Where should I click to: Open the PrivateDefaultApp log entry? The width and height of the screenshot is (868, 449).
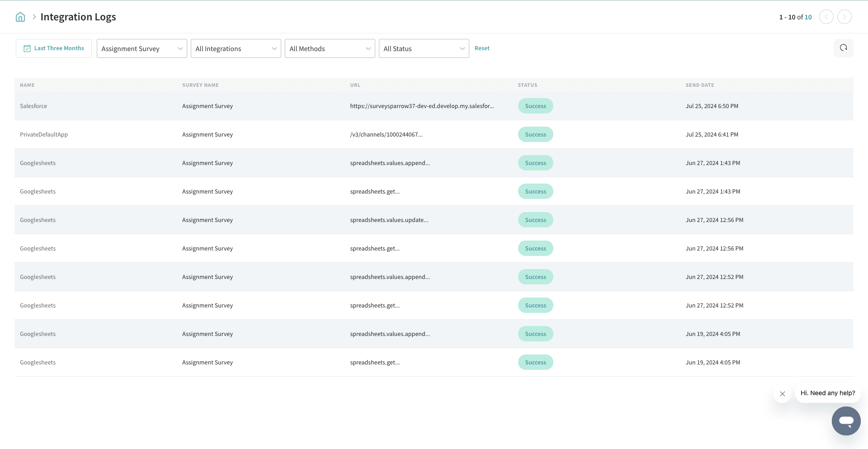pos(44,135)
